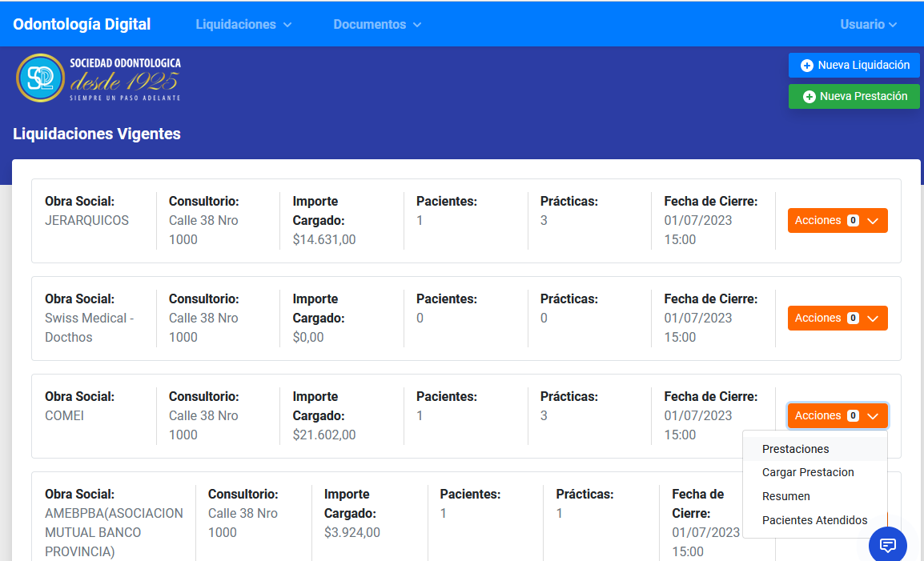The image size is (924, 561).
Task: Open the Usuario account dropdown
Action: [x=868, y=25]
